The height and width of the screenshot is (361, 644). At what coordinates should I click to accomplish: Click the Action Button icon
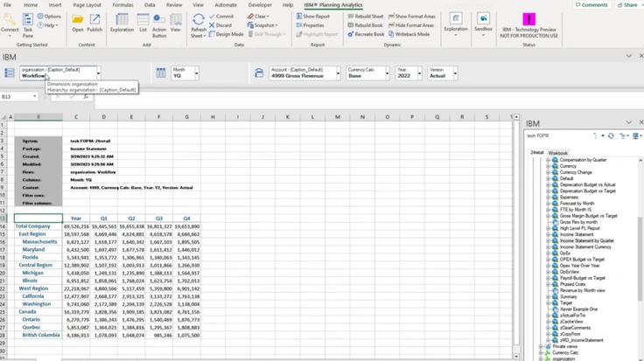(x=159, y=23)
